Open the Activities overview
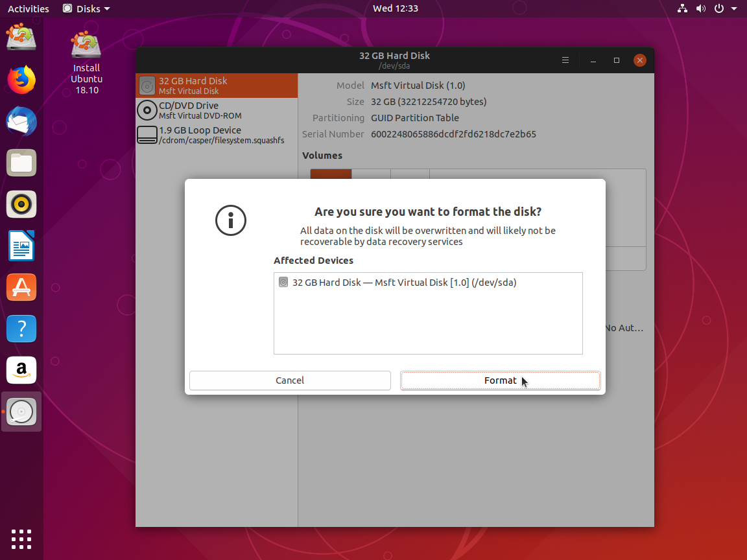The height and width of the screenshot is (560, 747). click(x=28, y=8)
